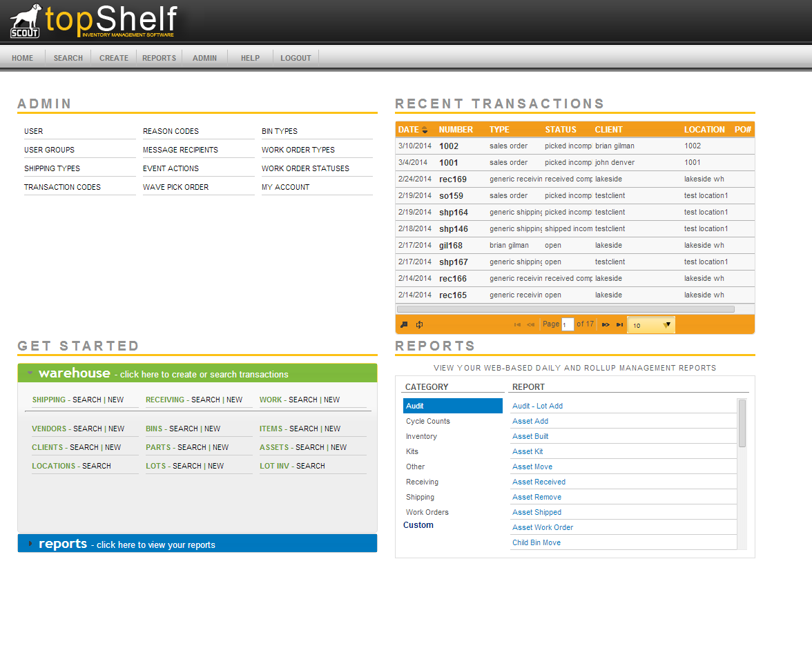The image size is (812, 648).
Task: Open the CREATE menu
Action: 113,58
